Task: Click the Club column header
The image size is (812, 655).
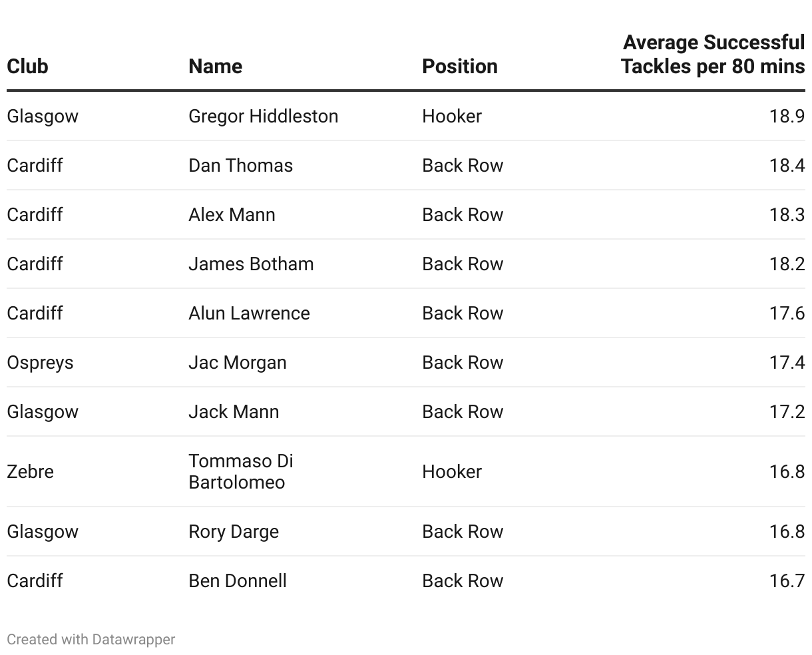Action: (27, 67)
